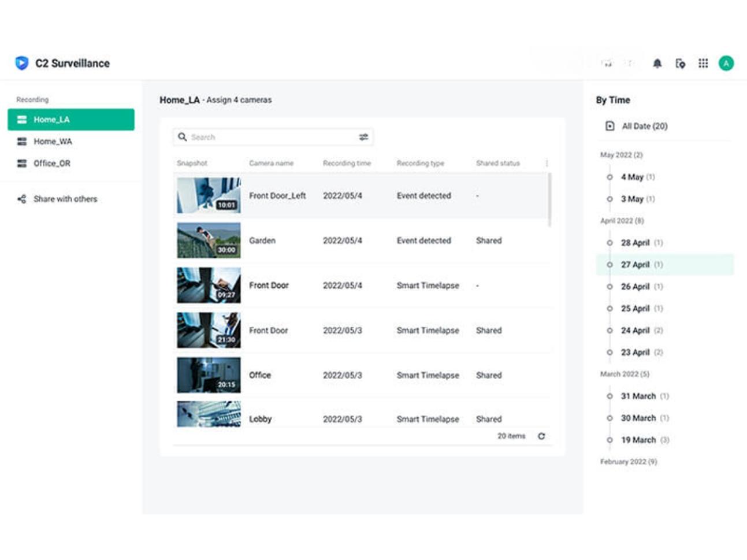Click Garden row Shared status
Viewport: 747px width, 560px height.
[489, 240]
